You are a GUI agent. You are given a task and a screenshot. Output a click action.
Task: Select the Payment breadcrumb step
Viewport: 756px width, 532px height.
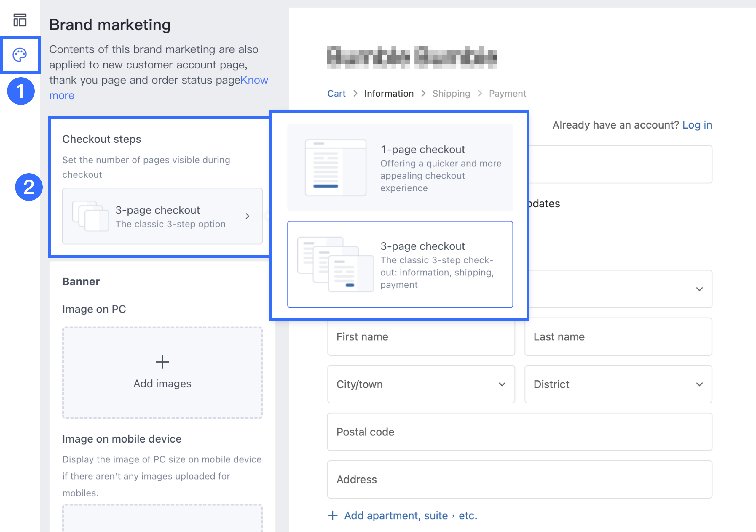pos(507,94)
